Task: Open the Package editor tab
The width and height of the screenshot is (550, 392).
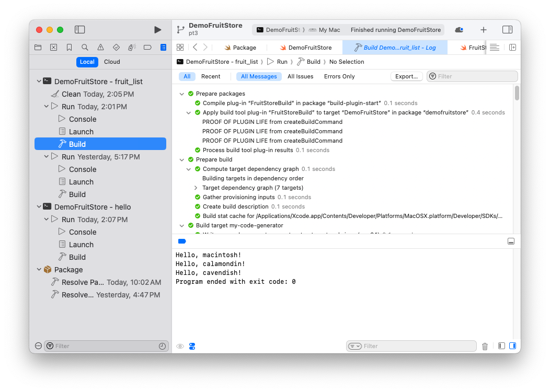Action: (240, 48)
